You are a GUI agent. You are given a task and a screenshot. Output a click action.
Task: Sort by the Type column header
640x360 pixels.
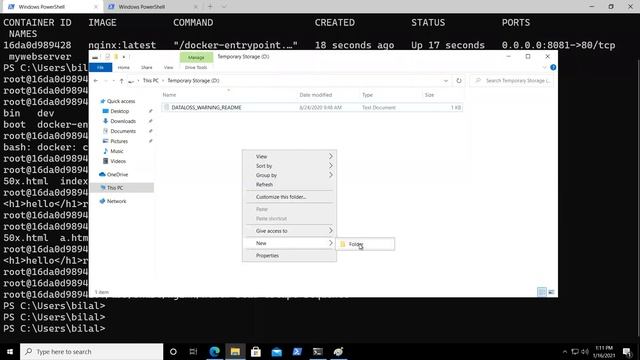click(x=367, y=95)
